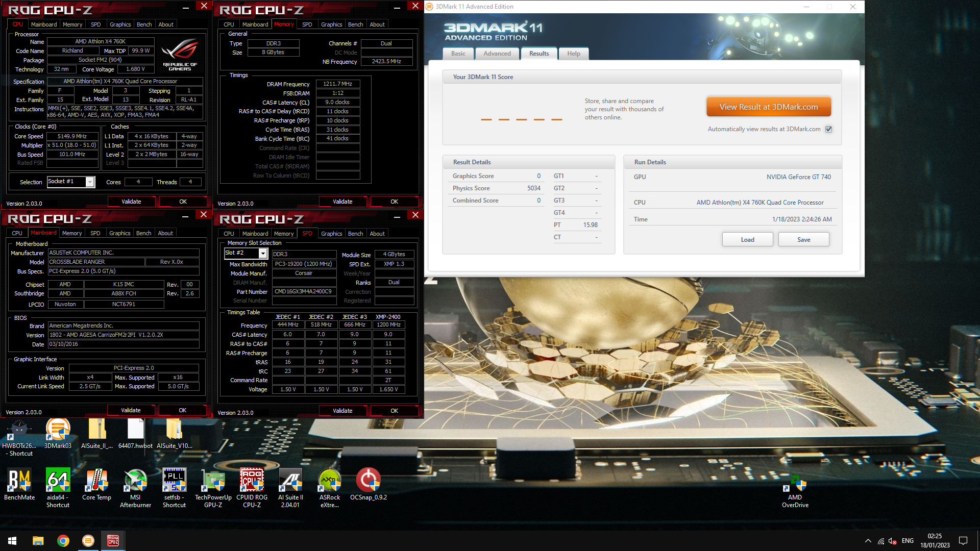Click the NVIDIA GeForce GT 740 GPU text
Viewport: 980px width, 551px height.
pyautogui.click(x=798, y=177)
